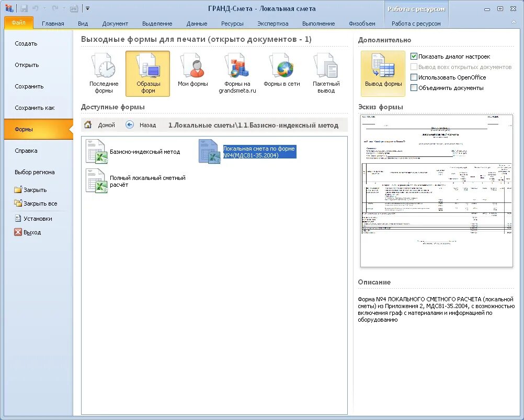Open the undo history dropdown arrow
Image resolution: width=524 pixels, height=420 pixels.
click(44, 8)
